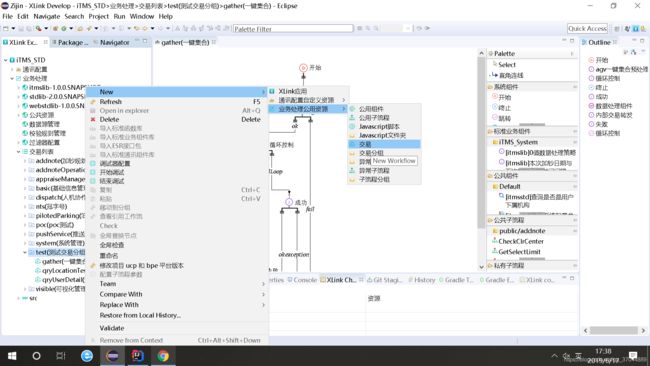Click the Refresh menu item icon

(93, 102)
